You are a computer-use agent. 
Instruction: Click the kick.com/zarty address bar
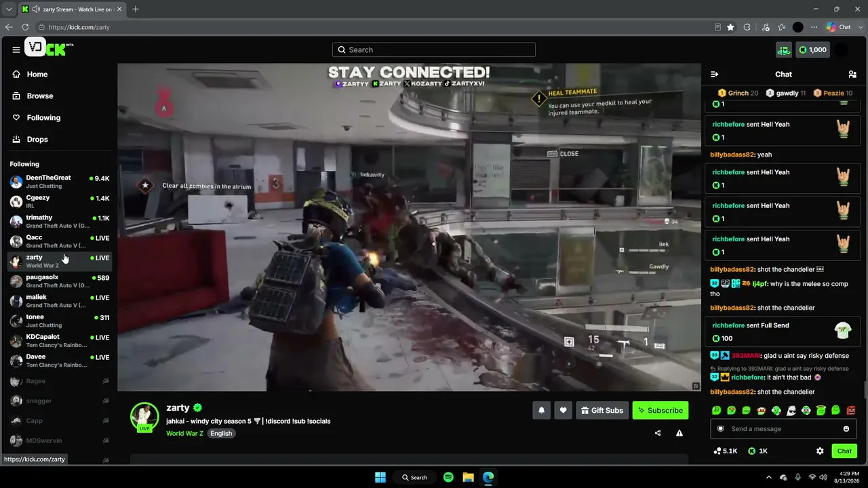pos(373,27)
